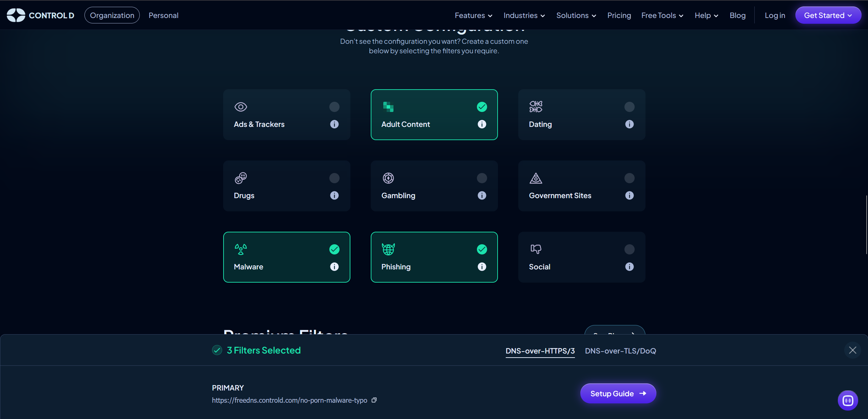
Task: Click the Phishing globe icon
Action: pos(388,249)
